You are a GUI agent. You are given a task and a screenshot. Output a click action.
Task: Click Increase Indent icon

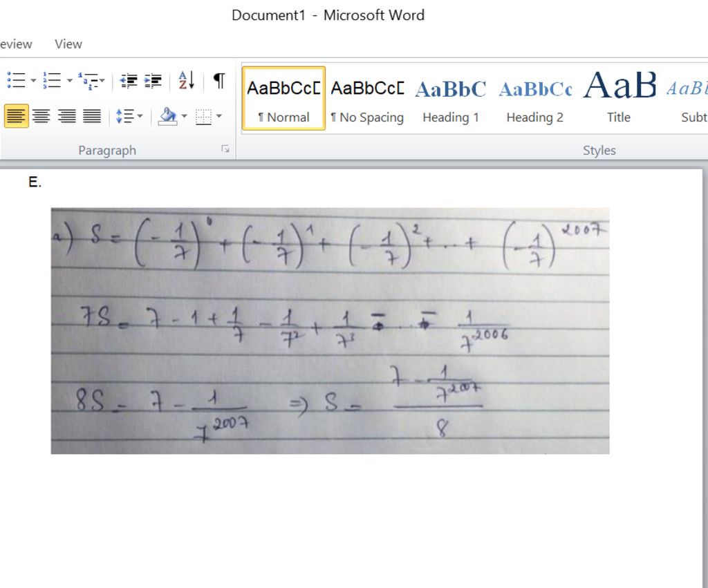pos(153,81)
